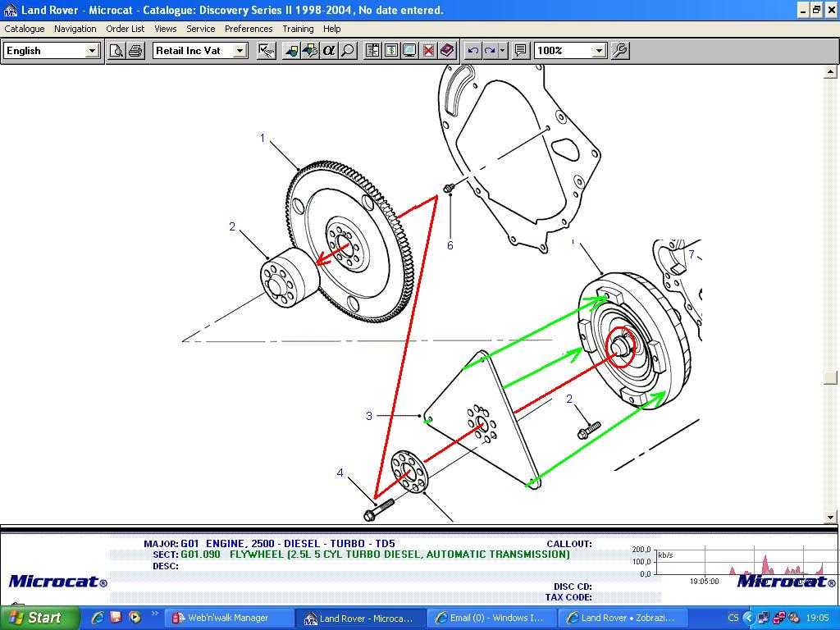Open the Order List menu
Screen dimensions: 840x630
tap(126, 29)
